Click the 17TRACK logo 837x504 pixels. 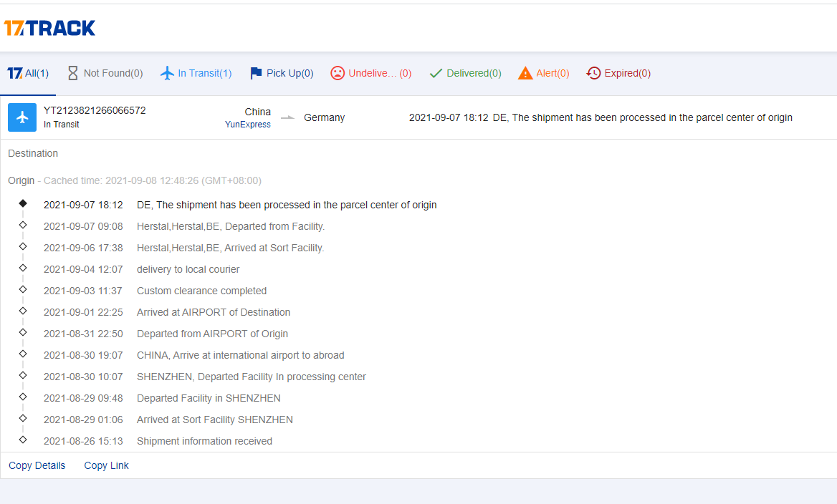[49, 28]
